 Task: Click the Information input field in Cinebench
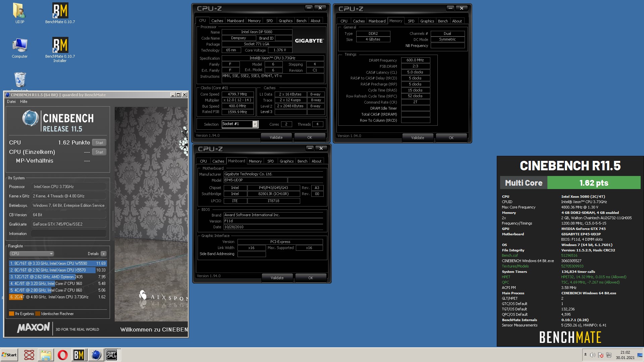69,234
